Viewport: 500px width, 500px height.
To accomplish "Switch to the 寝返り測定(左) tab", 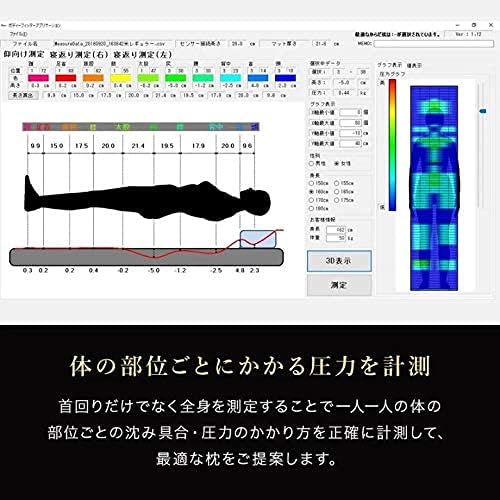I will pos(143,55).
